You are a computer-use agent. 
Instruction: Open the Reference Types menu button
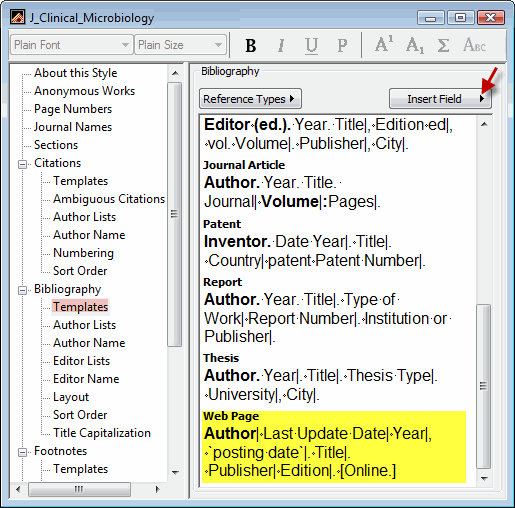pyautogui.click(x=250, y=99)
